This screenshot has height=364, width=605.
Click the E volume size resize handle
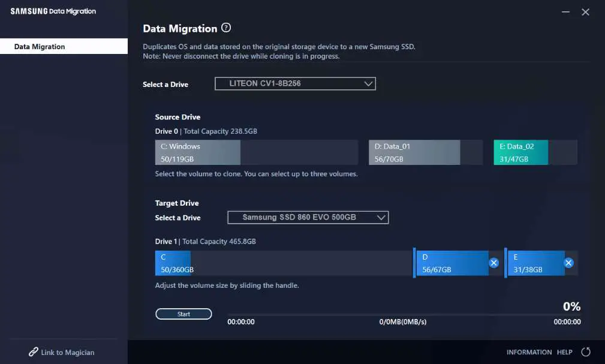[x=507, y=263]
